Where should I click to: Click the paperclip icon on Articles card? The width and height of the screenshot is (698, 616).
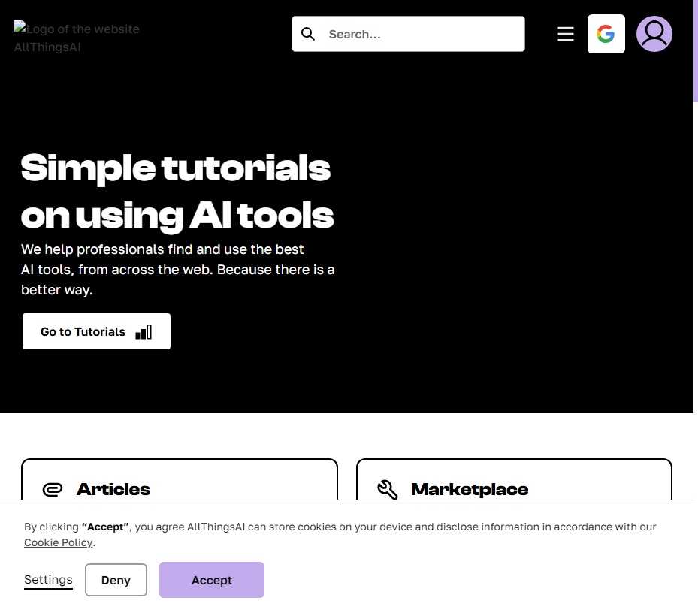[53, 490]
